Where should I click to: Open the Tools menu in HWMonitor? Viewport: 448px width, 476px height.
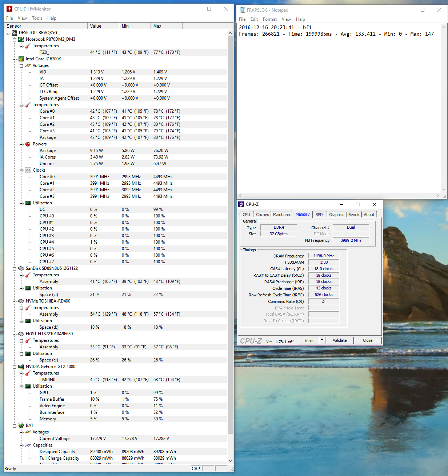pos(37,18)
